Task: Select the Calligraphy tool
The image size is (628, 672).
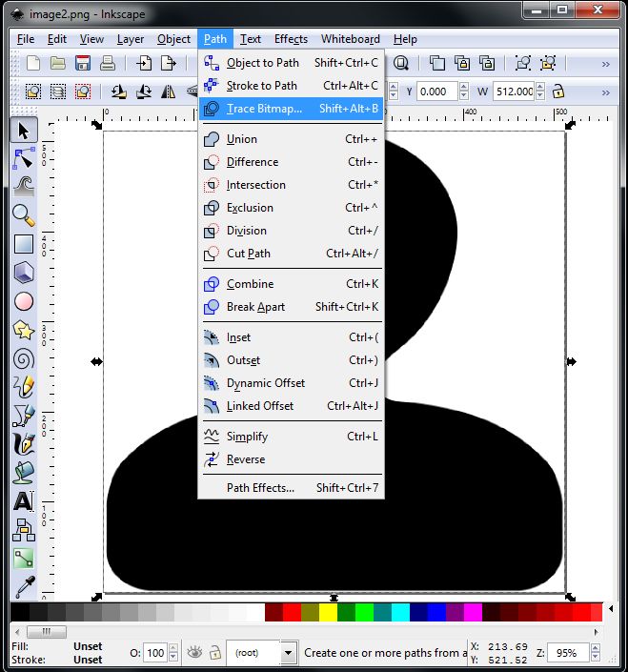Action: point(24,444)
